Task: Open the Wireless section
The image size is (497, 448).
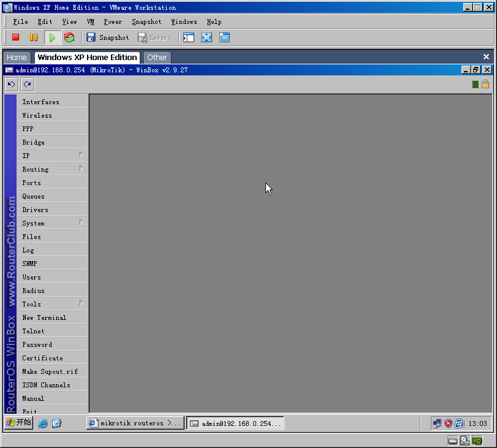Action: [x=52, y=115]
